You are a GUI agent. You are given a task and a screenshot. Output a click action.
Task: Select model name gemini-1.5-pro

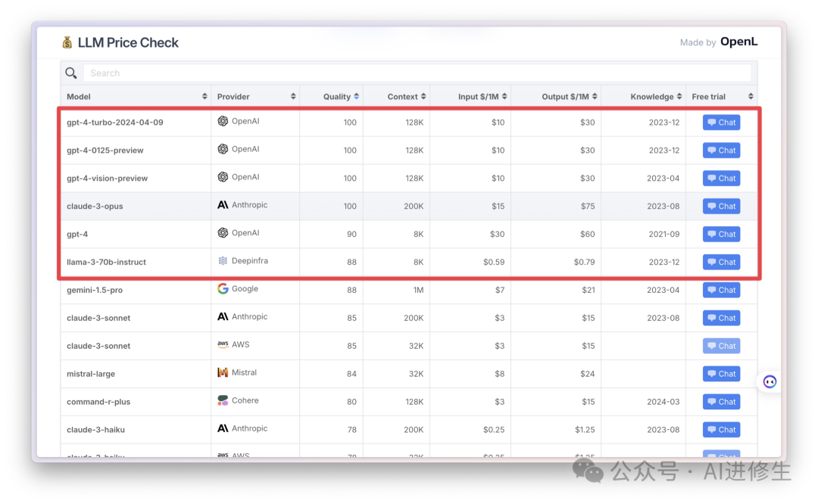(95, 291)
